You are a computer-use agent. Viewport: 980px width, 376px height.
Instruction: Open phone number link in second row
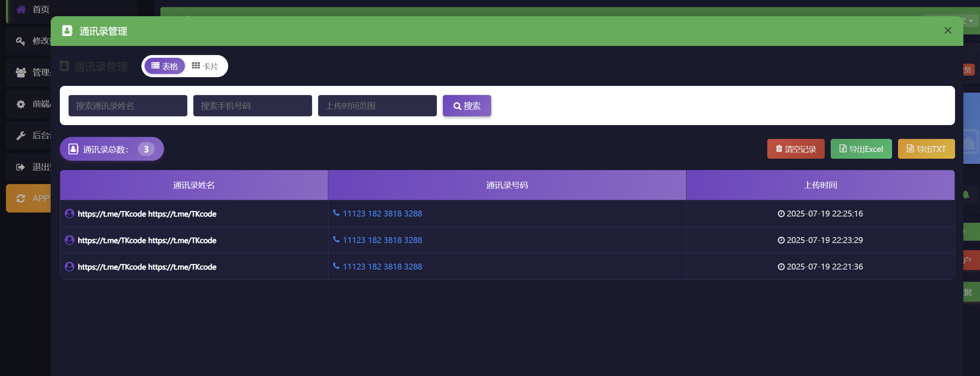[382, 240]
